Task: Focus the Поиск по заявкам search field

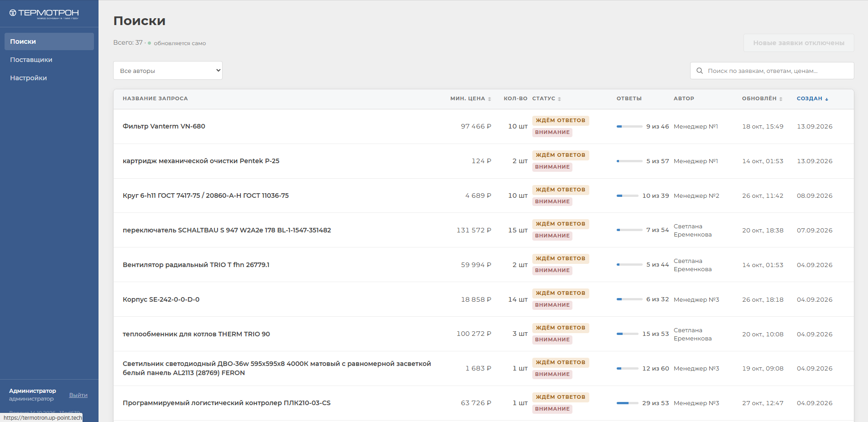Action: tap(772, 71)
